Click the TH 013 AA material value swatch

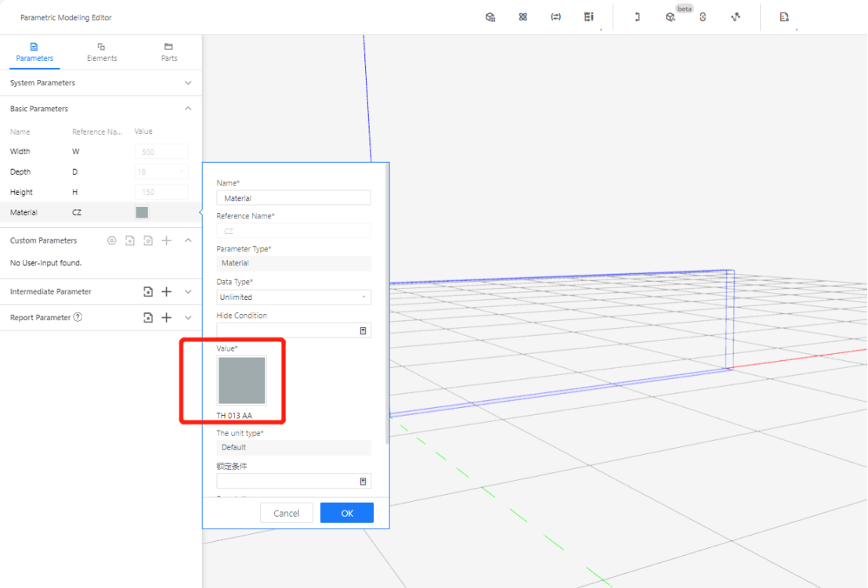(242, 381)
